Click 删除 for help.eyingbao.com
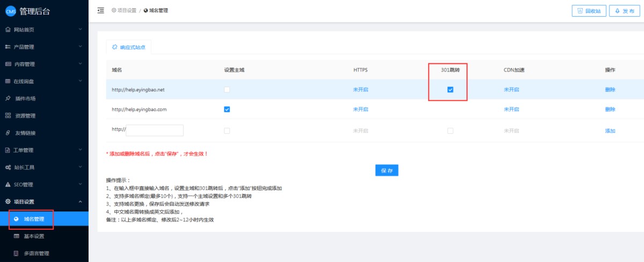The width and height of the screenshot is (644, 262). pos(610,109)
